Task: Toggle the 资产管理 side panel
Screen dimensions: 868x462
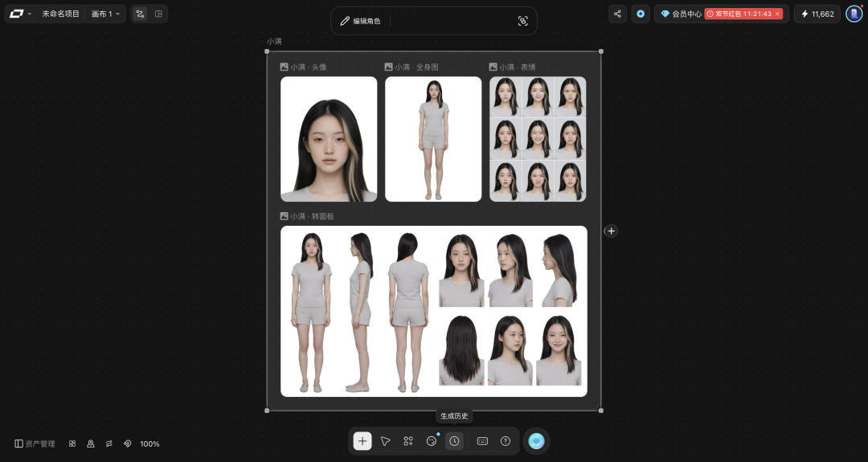Action: tap(35, 444)
